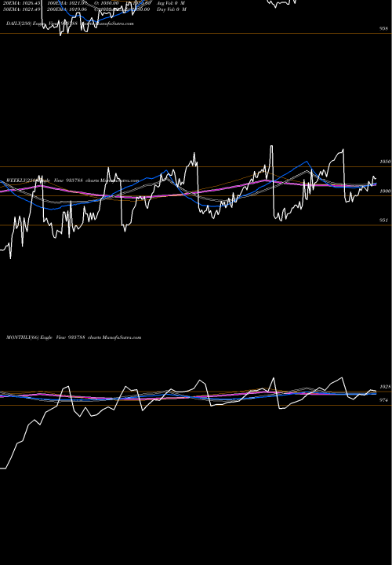Select the DAILY(250) Eagle Fine chart title
The width and height of the screenshot is (392, 565).
click(70, 24)
